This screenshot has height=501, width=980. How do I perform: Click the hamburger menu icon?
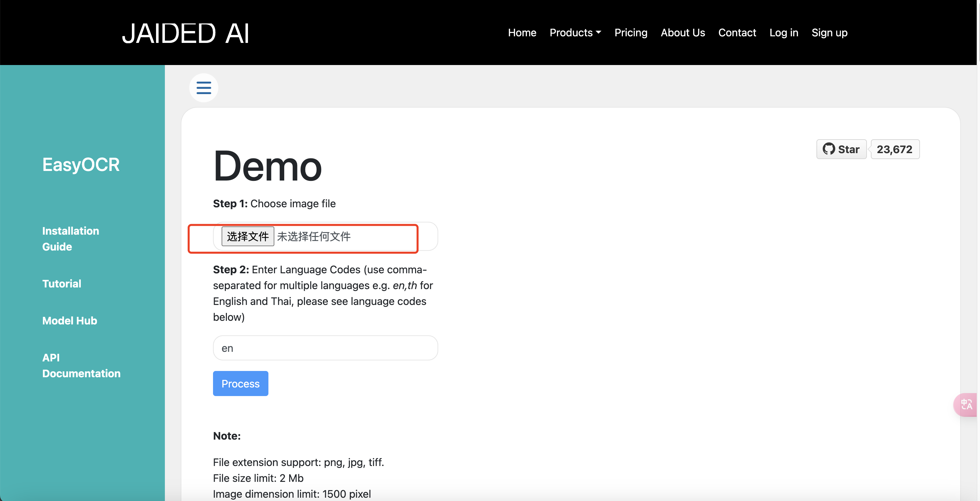point(203,87)
